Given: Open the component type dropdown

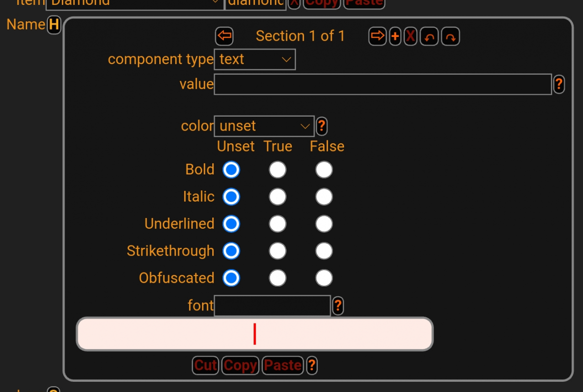Looking at the screenshot, I should (x=255, y=59).
